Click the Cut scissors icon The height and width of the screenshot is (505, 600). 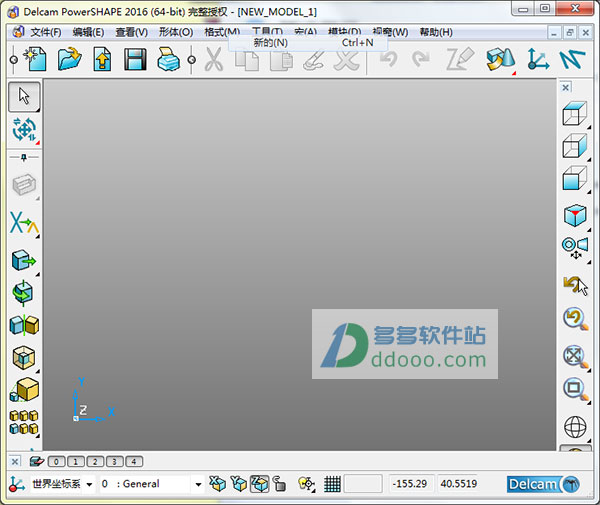click(x=214, y=59)
